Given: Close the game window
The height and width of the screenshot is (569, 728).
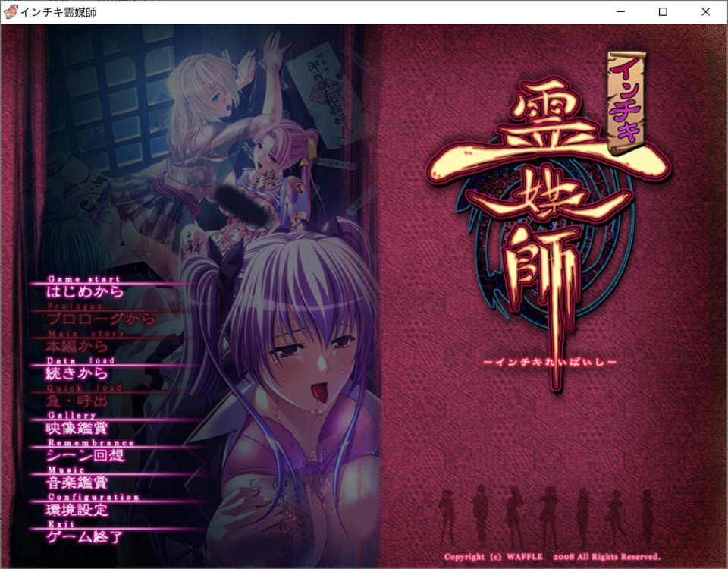Looking at the screenshot, I should [706, 11].
